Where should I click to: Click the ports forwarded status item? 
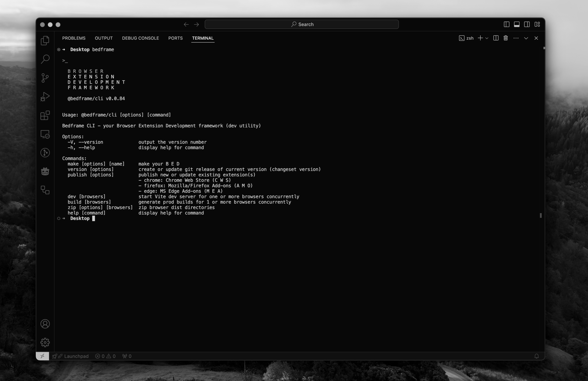(x=127, y=356)
